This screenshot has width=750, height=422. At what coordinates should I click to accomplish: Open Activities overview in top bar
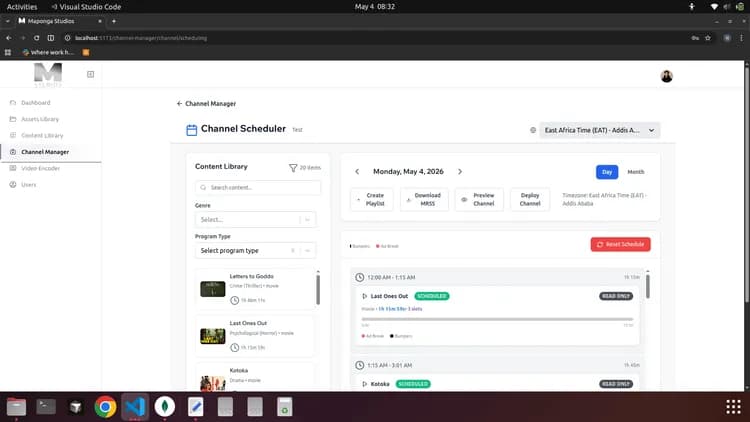[22, 7]
